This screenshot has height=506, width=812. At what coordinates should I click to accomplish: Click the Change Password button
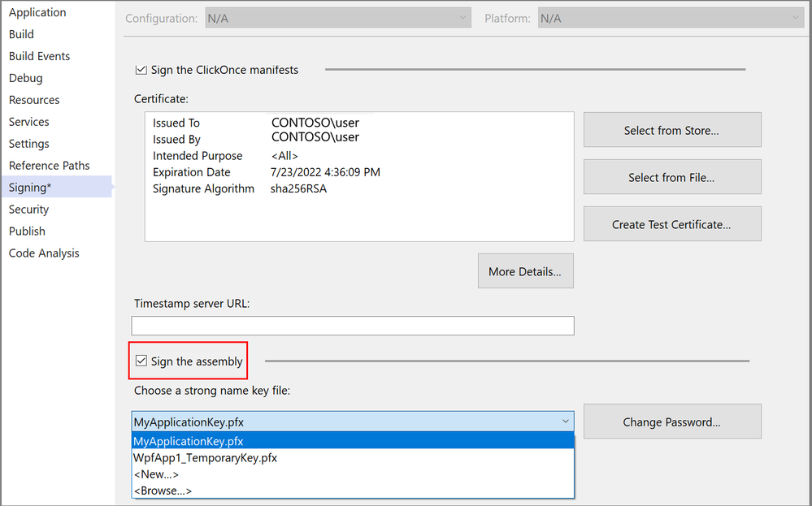click(x=672, y=422)
